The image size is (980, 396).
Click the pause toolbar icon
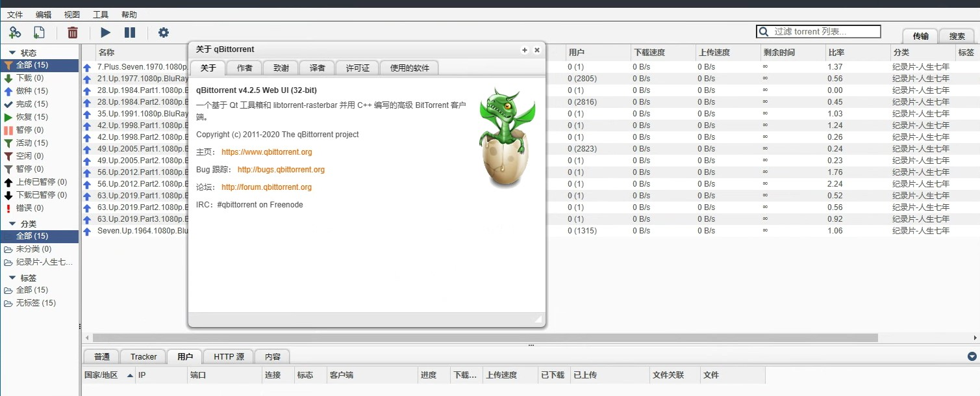[x=130, y=33]
